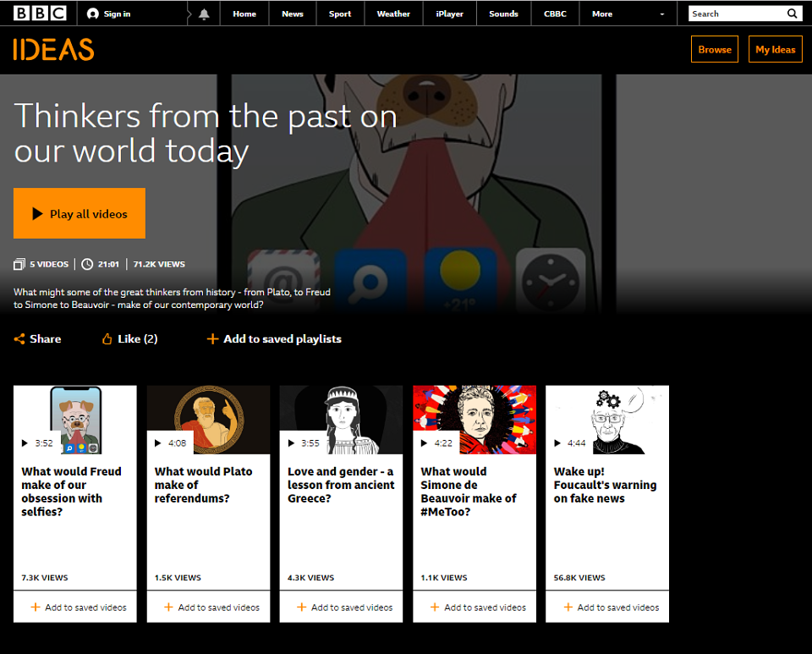Add playlist to saved playlists
This screenshot has height=654, width=812.
pyautogui.click(x=274, y=338)
